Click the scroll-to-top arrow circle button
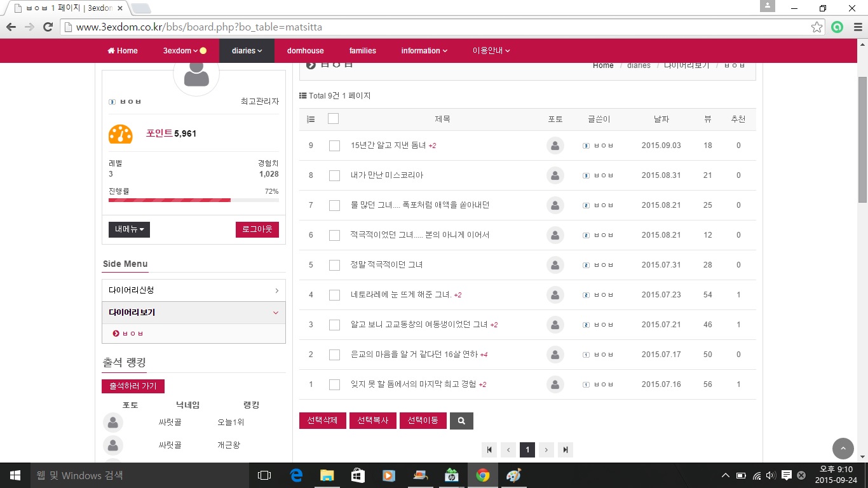The image size is (868, 488). pos(843,448)
